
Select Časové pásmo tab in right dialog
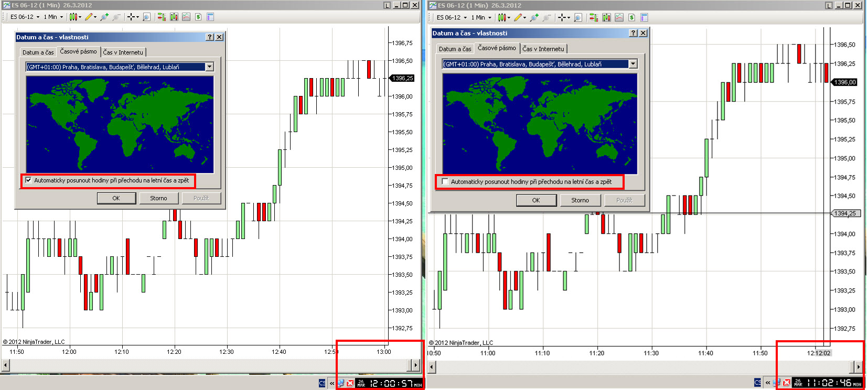point(497,48)
